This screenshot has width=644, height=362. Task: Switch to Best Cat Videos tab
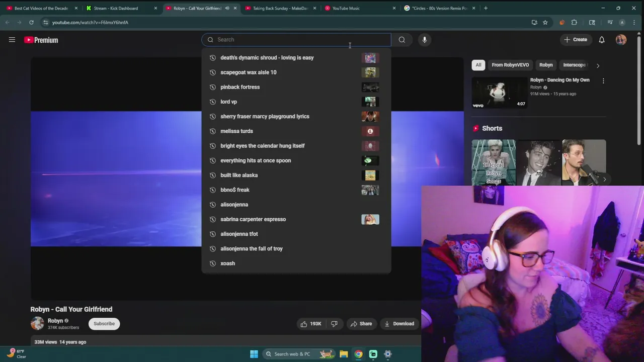click(41, 8)
